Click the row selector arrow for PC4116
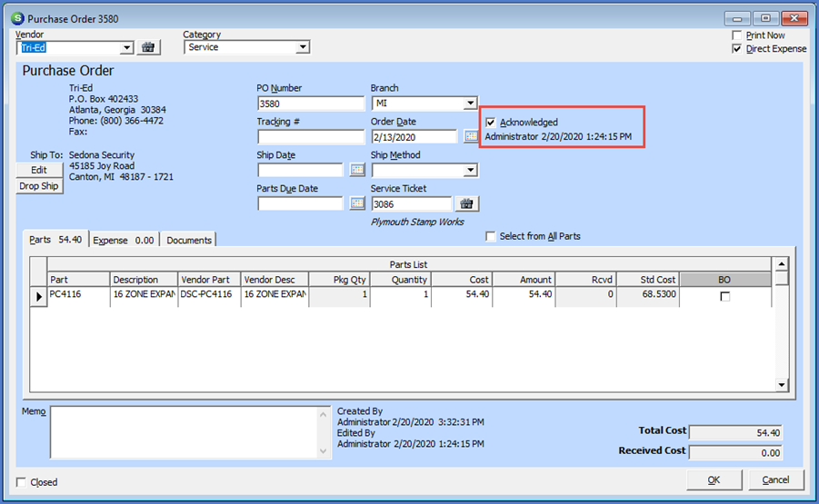Viewport: 819px width, 504px height. 38,297
